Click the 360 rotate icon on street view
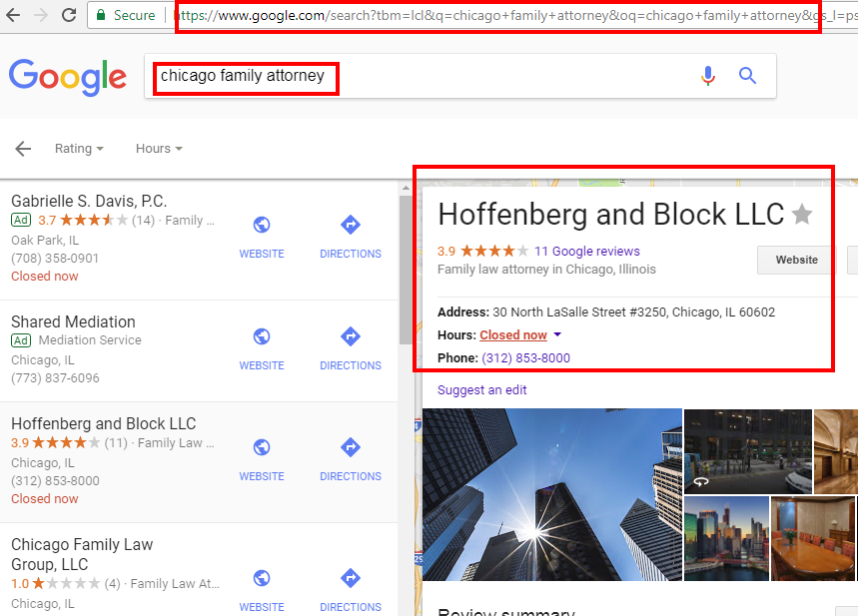Viewport: 858px width, 616px height. [701, 481]
